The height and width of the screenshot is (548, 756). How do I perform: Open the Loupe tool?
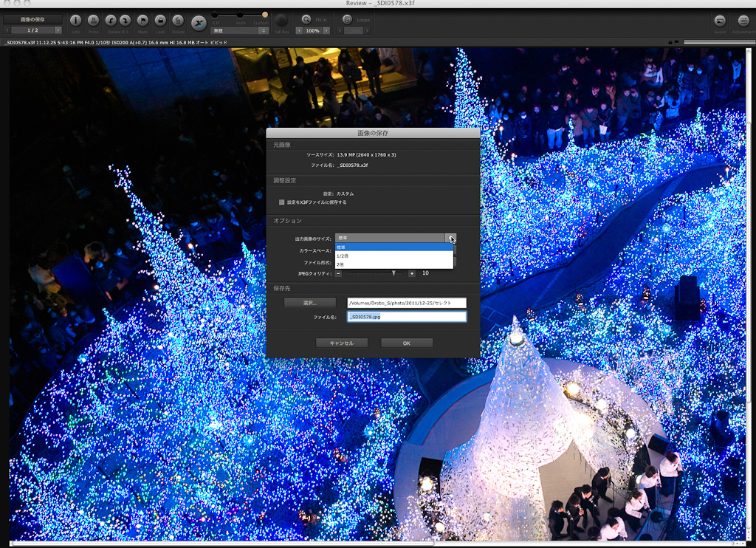point(347,19)
